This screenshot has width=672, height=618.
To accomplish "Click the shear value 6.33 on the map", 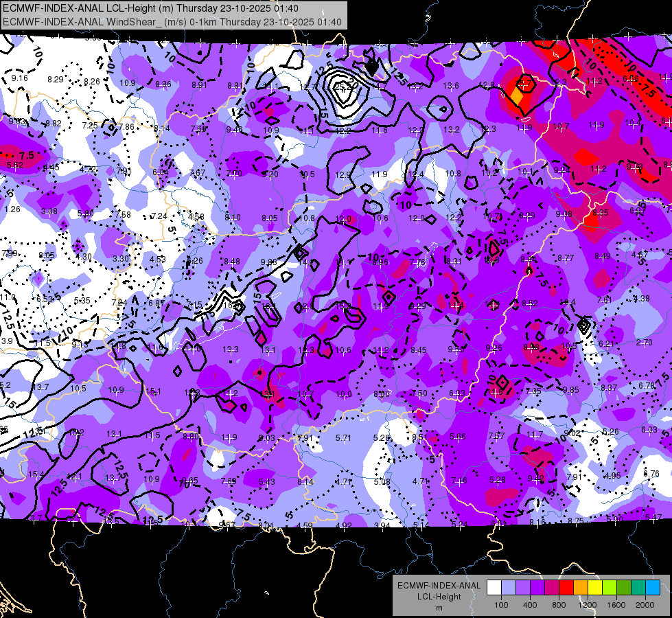I will [457, 393].
